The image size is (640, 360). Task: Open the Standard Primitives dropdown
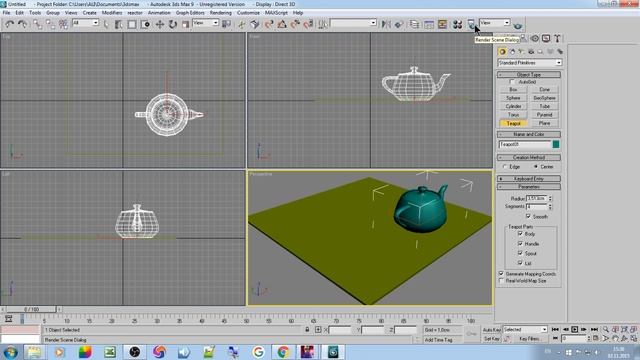[529, 63]
